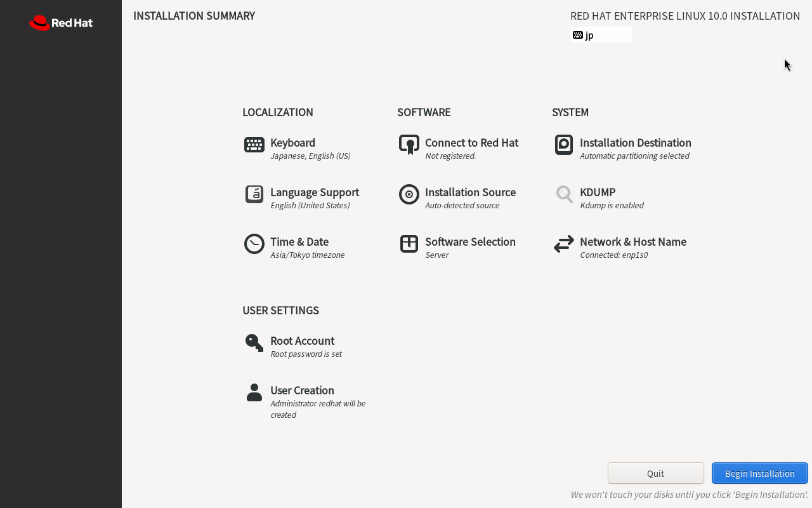Click the Connect to Red Hat icon

click(x=409, y=145)
